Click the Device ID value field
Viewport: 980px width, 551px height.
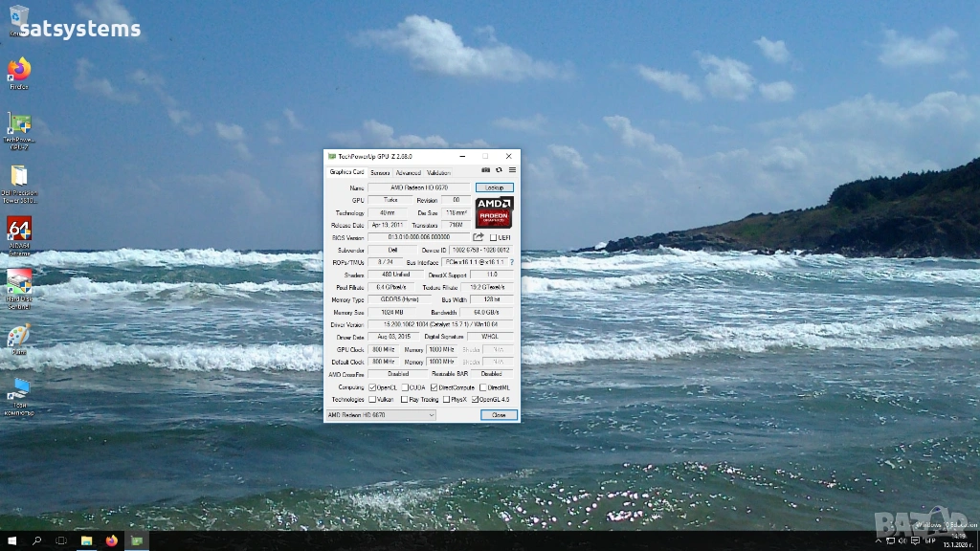tap(481, 250)
